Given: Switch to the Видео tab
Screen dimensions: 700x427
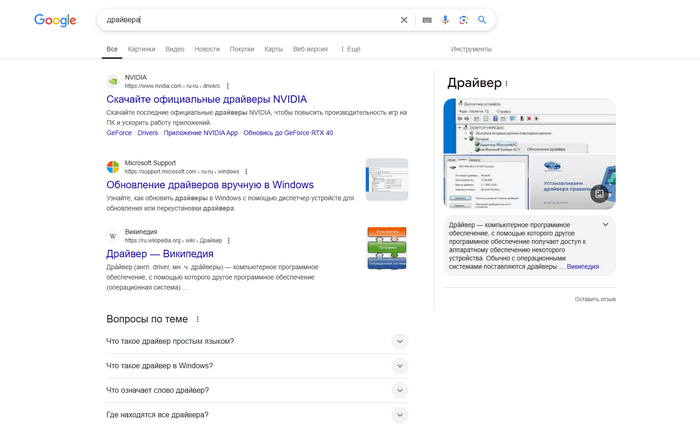Looking at the screenshot, I should coord(175,49).
